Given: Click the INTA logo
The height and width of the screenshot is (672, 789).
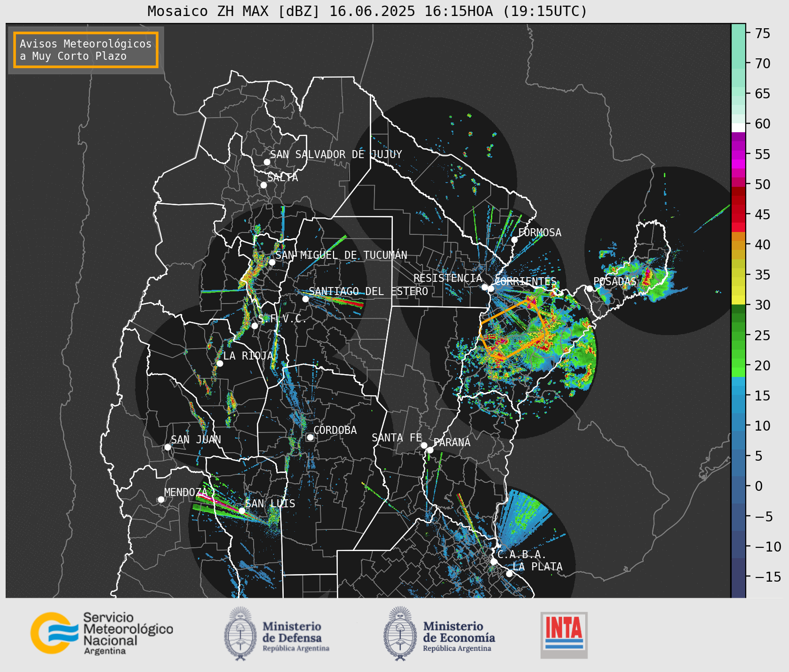Looking at the screenshot, I should coord(564,635).
